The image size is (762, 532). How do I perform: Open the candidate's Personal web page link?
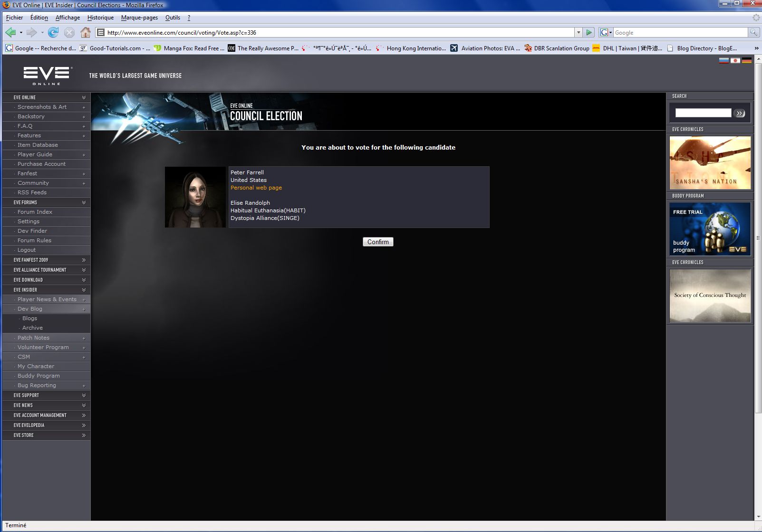(256, 188)
